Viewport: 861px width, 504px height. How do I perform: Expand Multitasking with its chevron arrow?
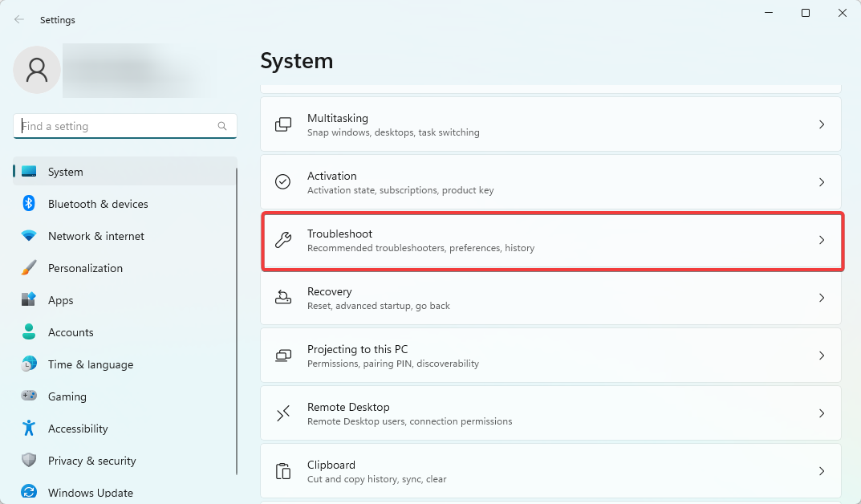tap(821, 124)
